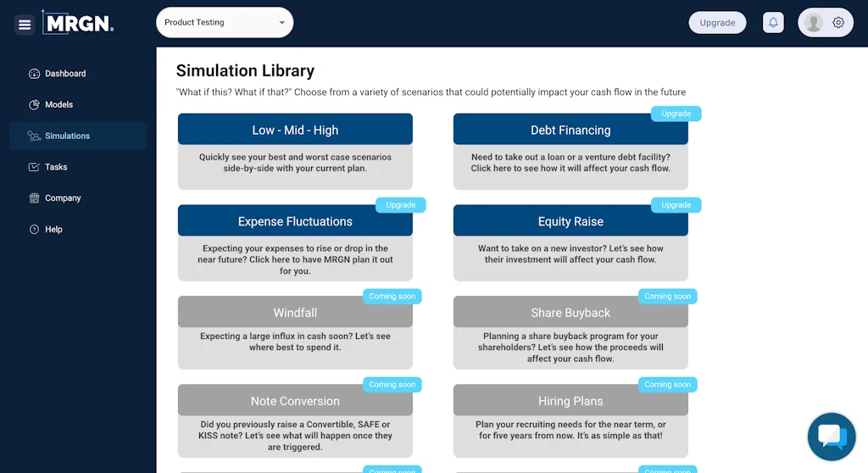Click the MRGN logo
868x473 pixels.
click(x=78, y=23)
